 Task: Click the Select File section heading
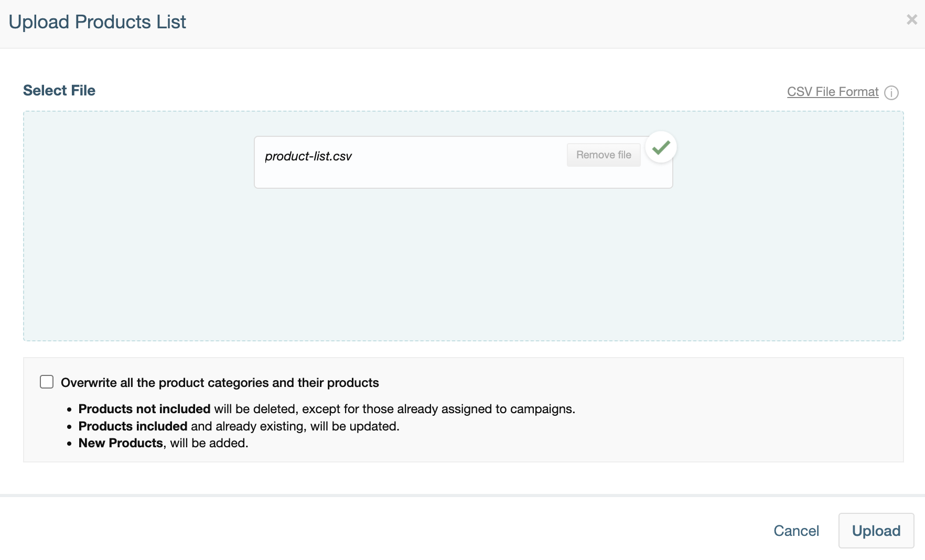(59, 90)
